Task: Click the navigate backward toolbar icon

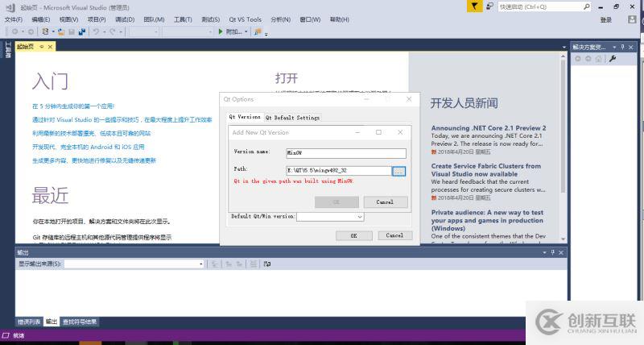Action: [15, 31]
